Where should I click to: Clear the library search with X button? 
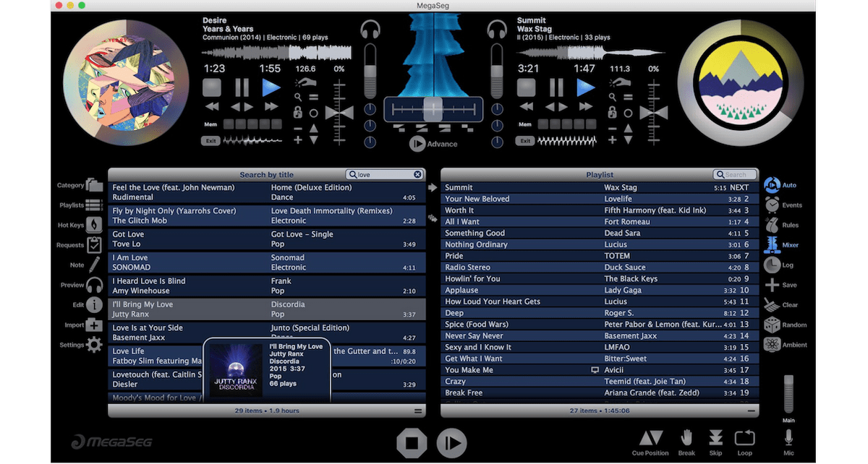click(x=417, y=174)
